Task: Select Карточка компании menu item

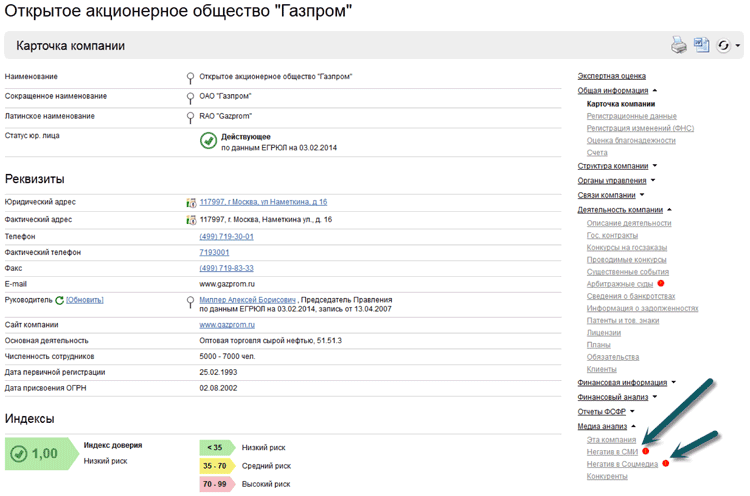Action: tap(621, 104)
